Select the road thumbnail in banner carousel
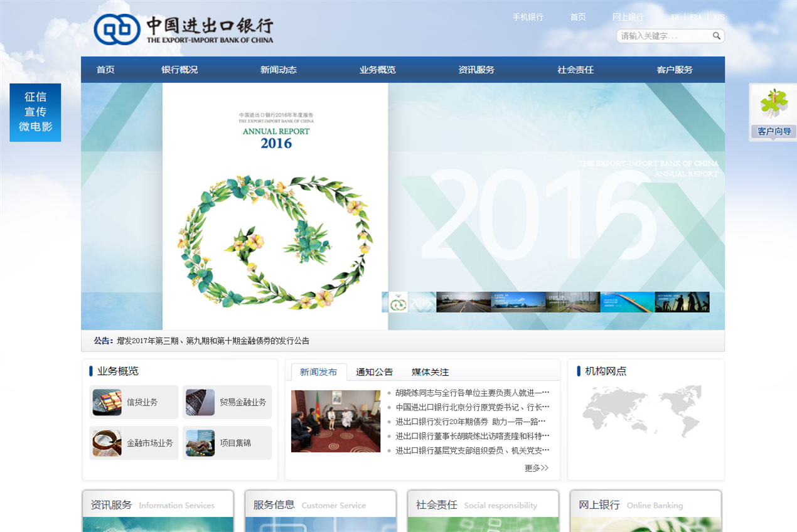 [x=464, y=302]
